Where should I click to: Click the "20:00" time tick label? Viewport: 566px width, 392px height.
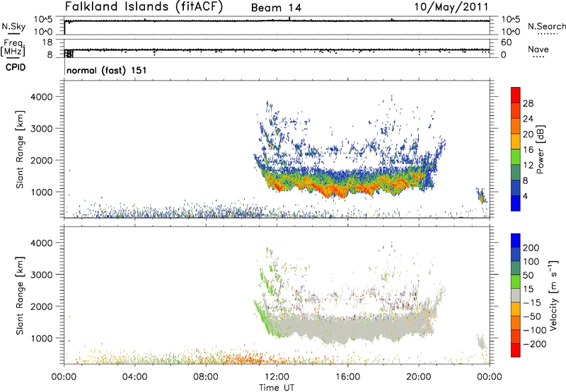click(418, 377)
